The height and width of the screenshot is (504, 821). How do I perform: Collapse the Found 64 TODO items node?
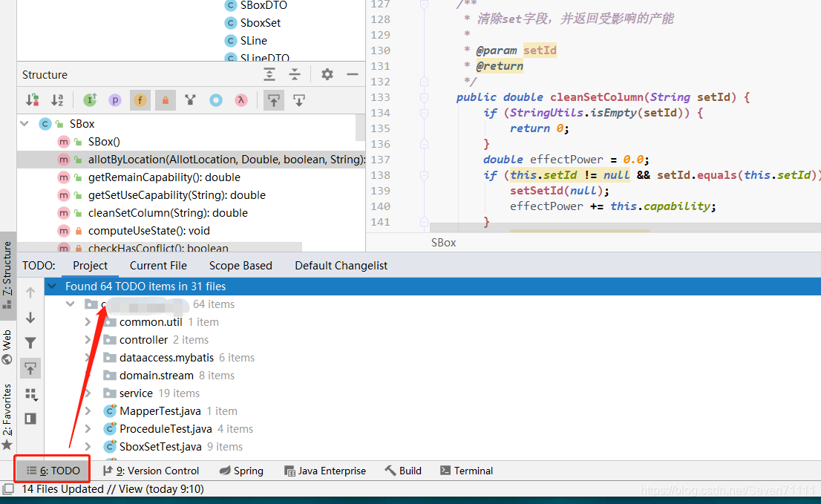50,286
